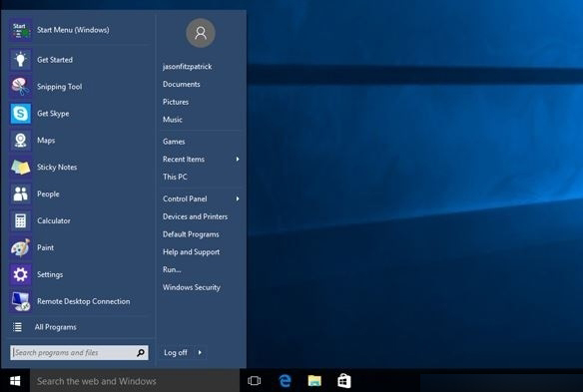Click the Get Started text label
Viewport: 583px width, 392px height.
(55, 60)
